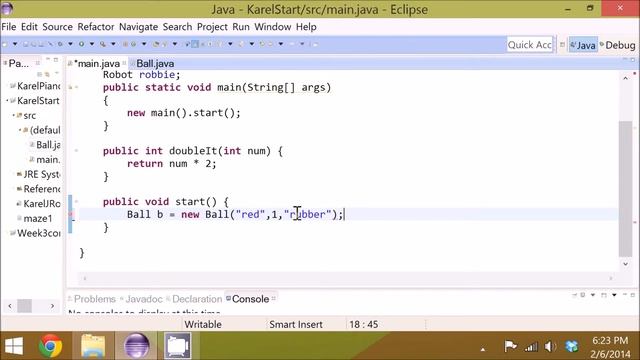
Task: Click the Pin Console icon
Action: point(575,295)
